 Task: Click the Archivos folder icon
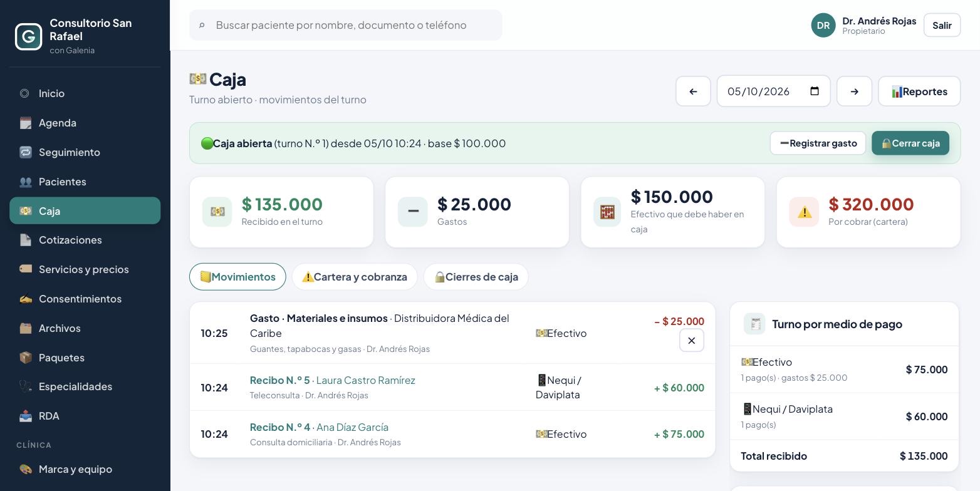(25, 328)
